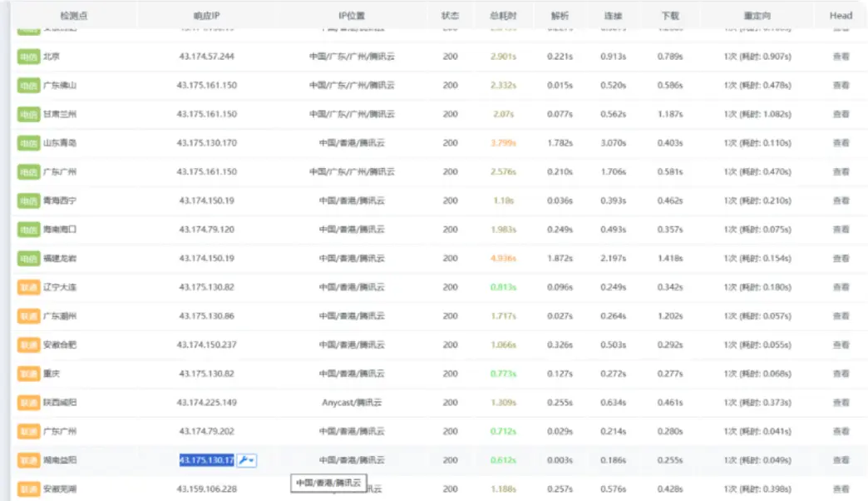The height and width of the screenshot is (501, 868).
Task: Open 查看 link for 安徽芜湖
Action: pyautogui.click(x=840, y=489)
